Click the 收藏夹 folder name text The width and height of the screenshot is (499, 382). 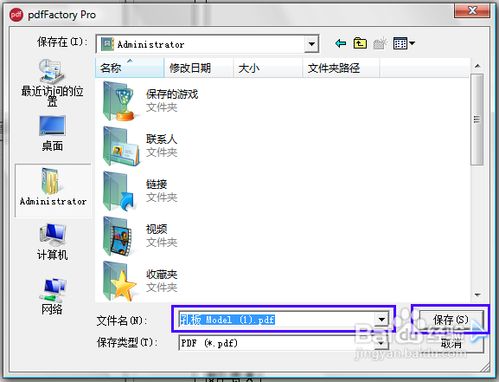(x=161, y=274)
